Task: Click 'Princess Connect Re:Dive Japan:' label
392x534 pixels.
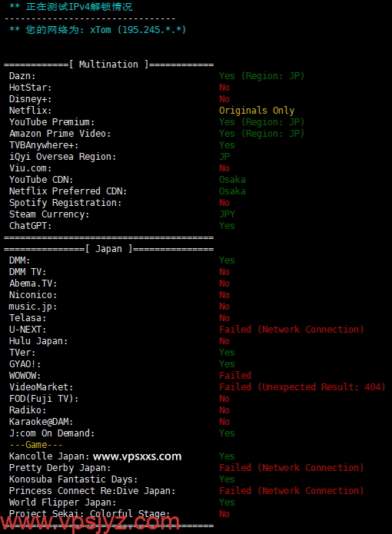Action: [92, 491]
